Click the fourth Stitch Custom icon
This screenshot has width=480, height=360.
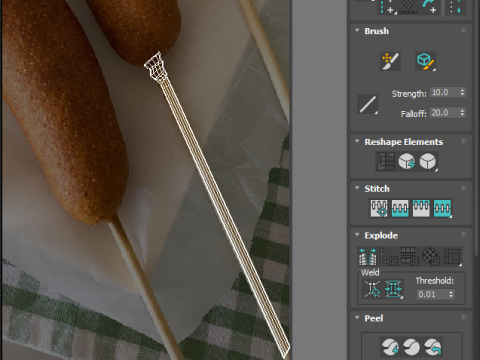click(442, 208)
